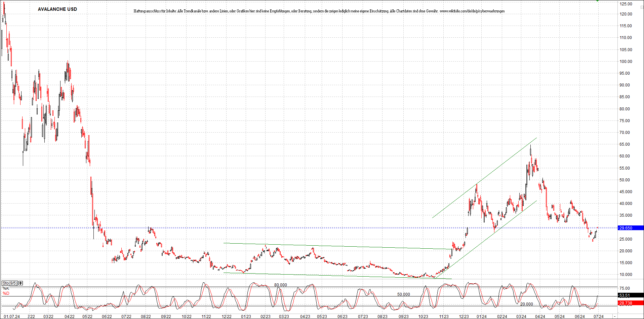Screen dimensions: 644x319
Task: Select the %K legend label
Action: [6, 288]
